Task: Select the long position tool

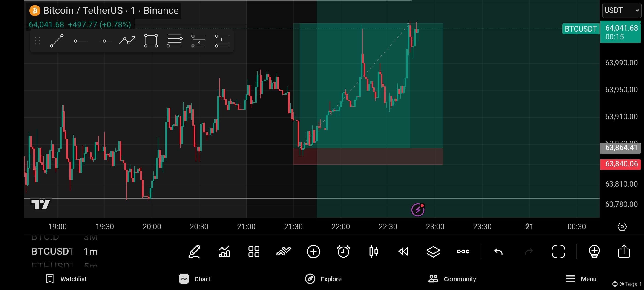Action: pos(222,41)
